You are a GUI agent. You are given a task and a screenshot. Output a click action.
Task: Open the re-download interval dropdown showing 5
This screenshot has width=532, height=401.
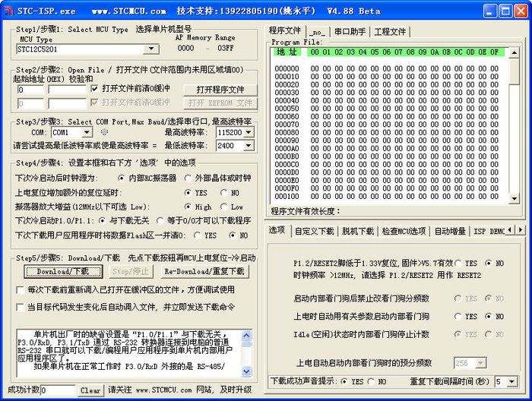pyautogui.click(x=511, y=382)
